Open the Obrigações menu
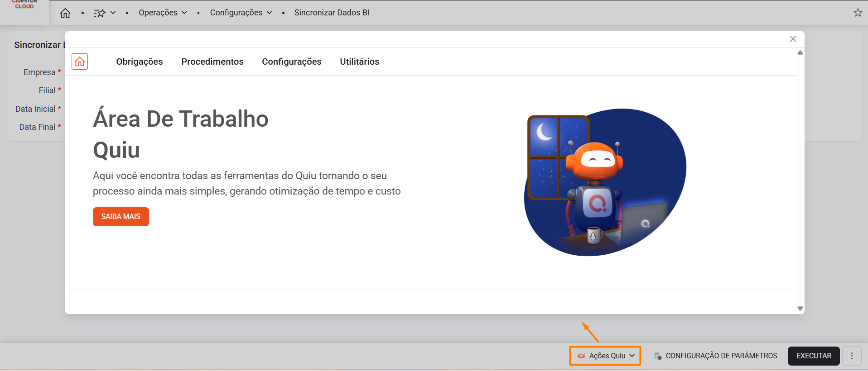 [x=140, y=62]
